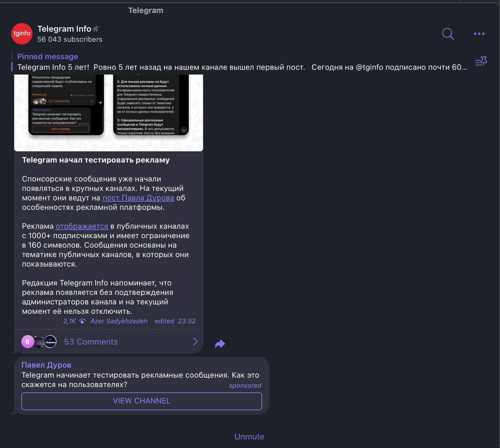Click the pinned messages list icon
The width and height of the screenshot is (500, 448).
[481, 61]
